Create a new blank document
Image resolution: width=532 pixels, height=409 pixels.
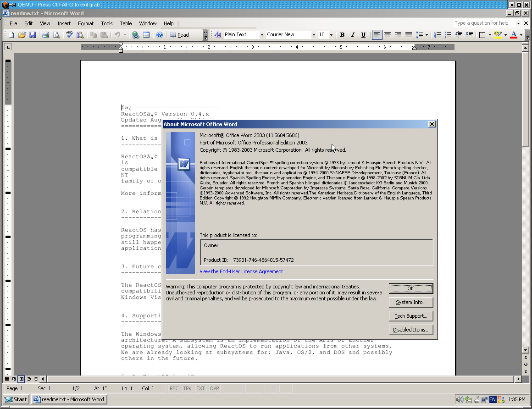(x=11, y=35)
